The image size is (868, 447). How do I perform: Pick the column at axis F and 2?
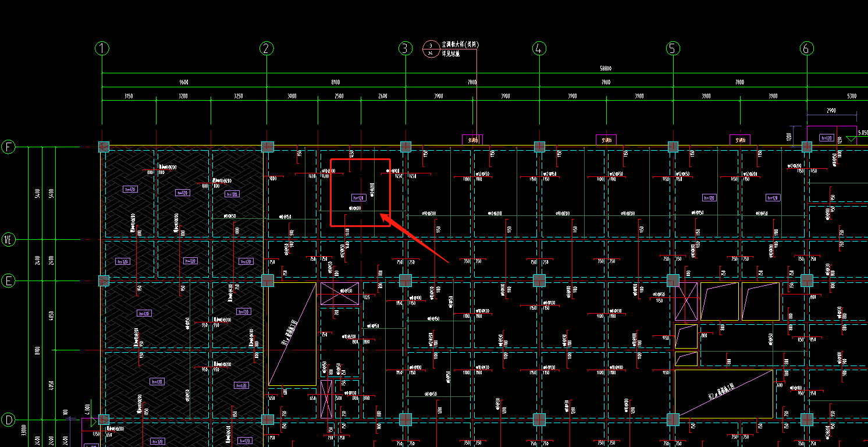point(267,147)
